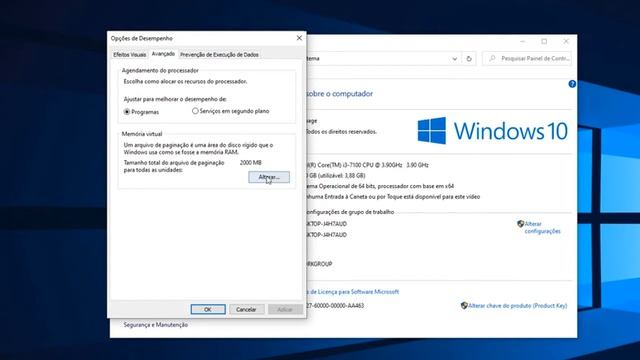Click the greyed-out Aplicar button

point(285,309)
